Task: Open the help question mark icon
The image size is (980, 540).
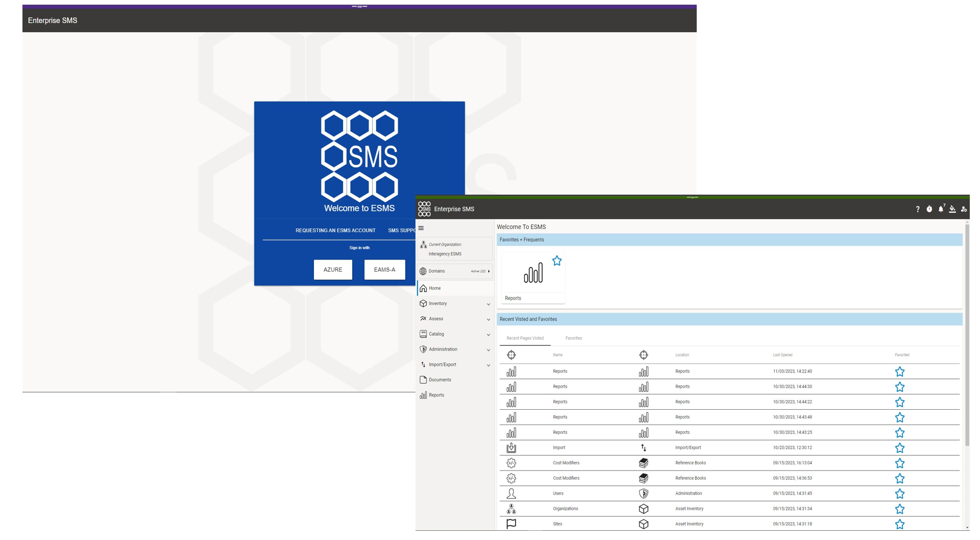Action: point(917,209)
